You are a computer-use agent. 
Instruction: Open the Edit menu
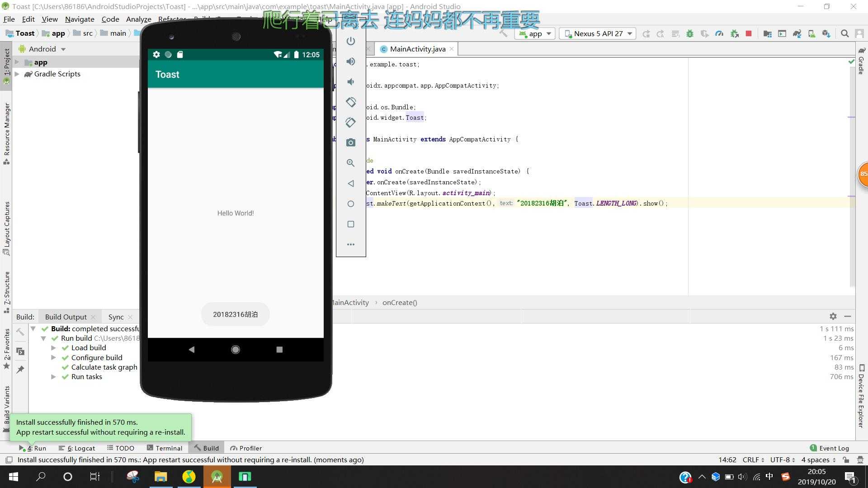pyautogui.click(x=28, y=19)
